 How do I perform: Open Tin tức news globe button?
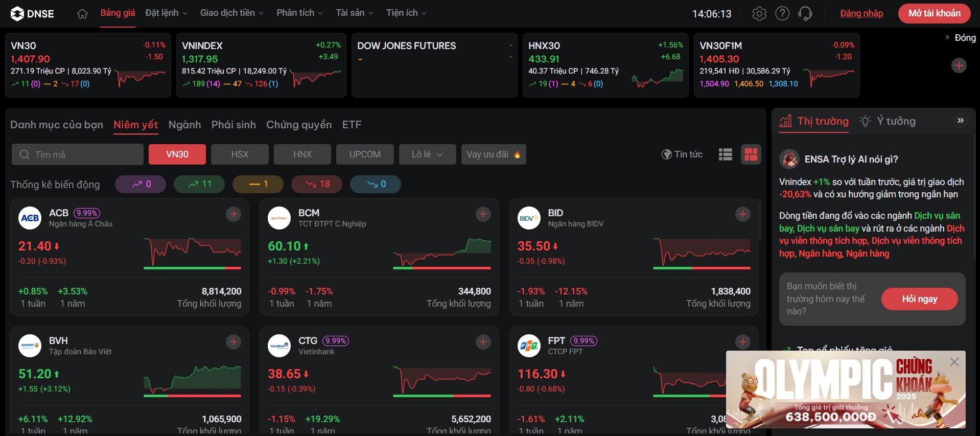click(x=682, y=154)
